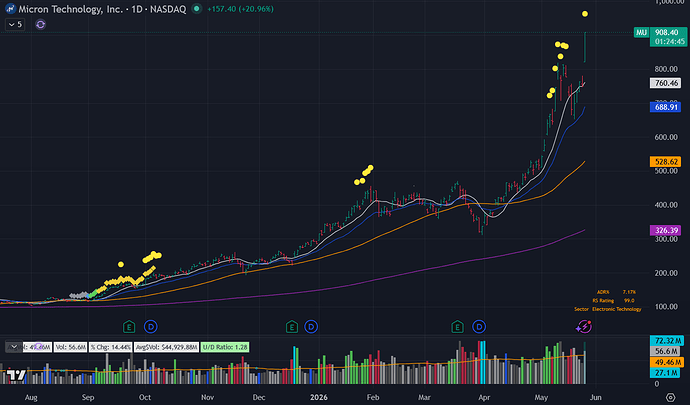Open the late March dividend D marker

coord(479,327)
